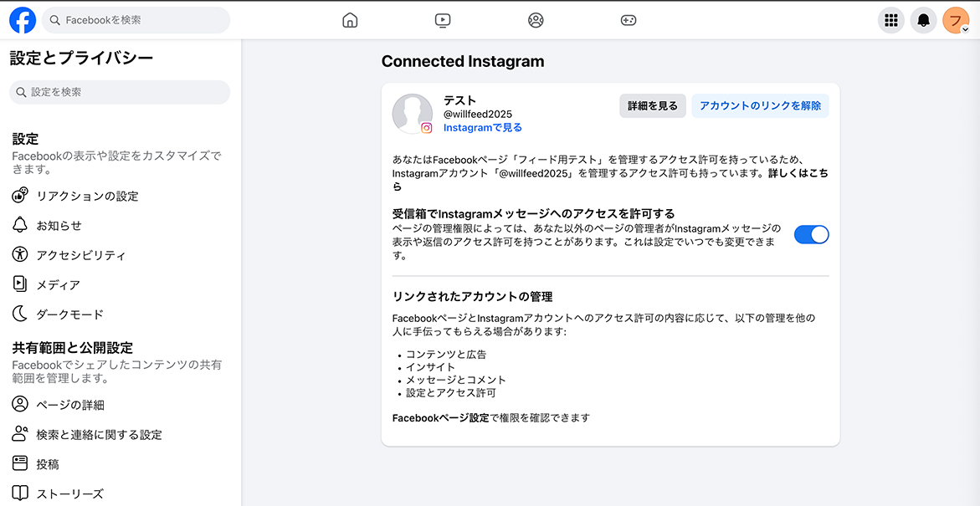Click the 詳細を見る button
The image size is (980, 506).
(x=653, y=106)
